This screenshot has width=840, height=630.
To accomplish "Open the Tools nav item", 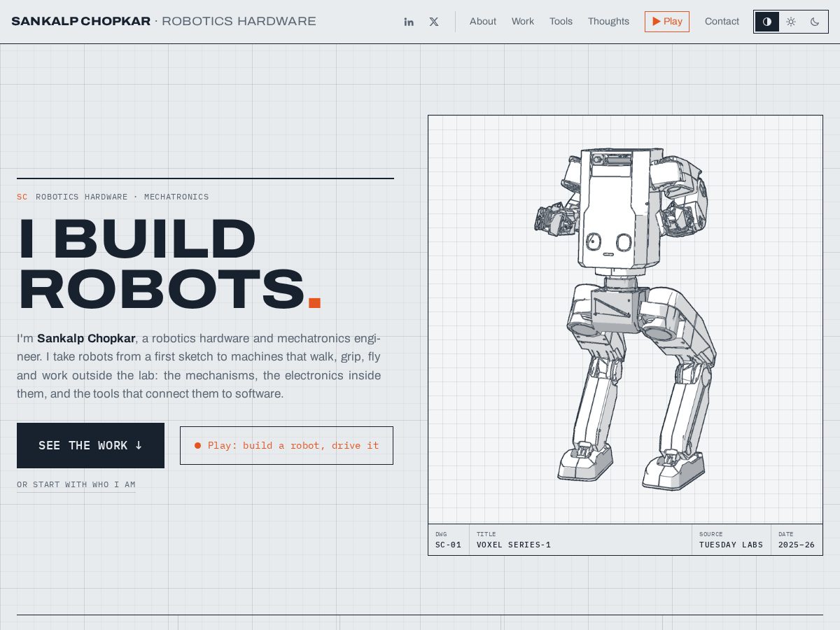I will click(x=561, y=22).
